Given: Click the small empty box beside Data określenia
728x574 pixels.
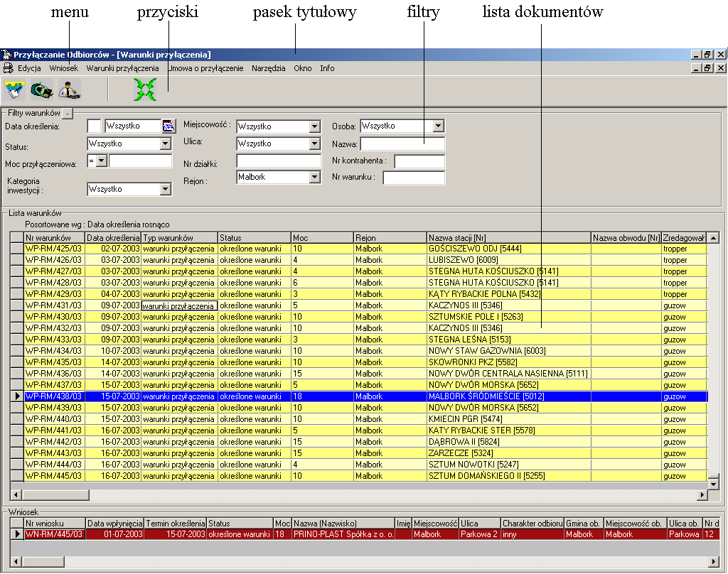Looking at the screenshot, I should pos(94,126).
